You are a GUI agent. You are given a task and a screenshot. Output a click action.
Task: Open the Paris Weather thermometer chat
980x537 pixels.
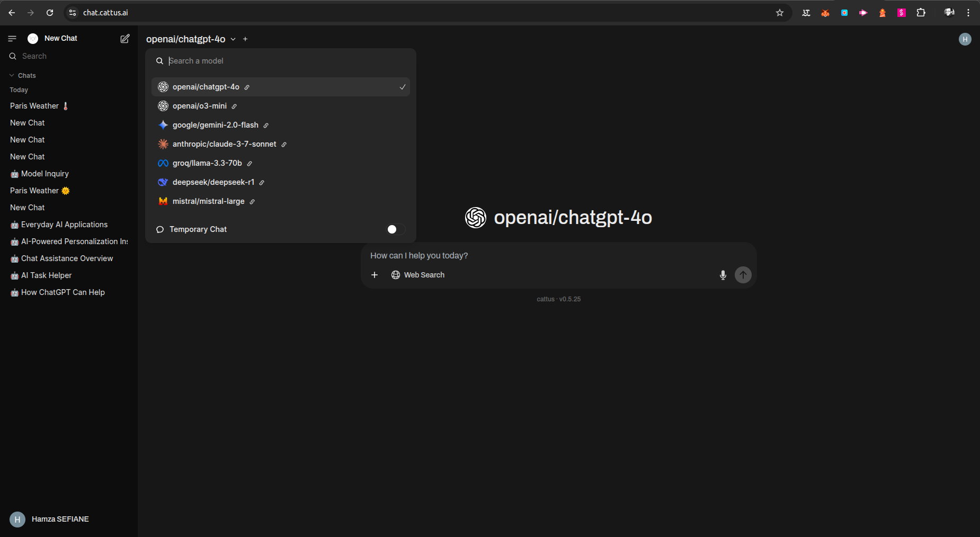point(69,106)
